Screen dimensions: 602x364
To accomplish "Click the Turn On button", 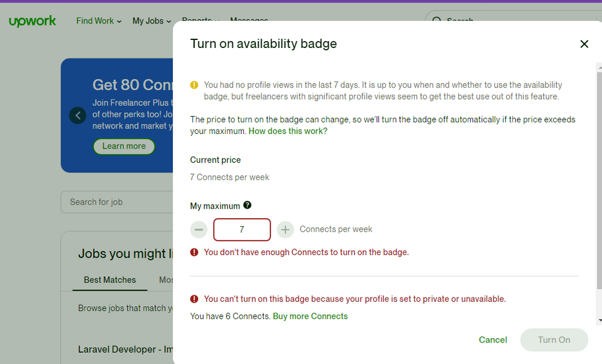I will (554, 340).
